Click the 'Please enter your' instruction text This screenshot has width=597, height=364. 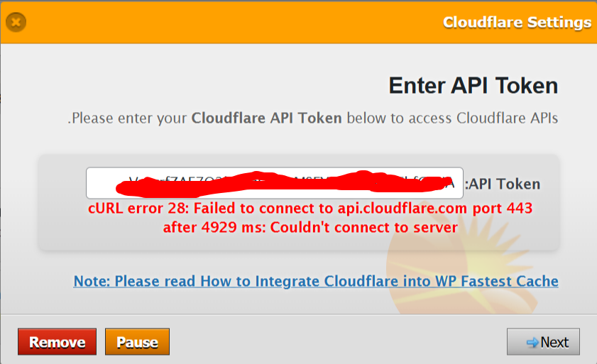click(129, 118)
